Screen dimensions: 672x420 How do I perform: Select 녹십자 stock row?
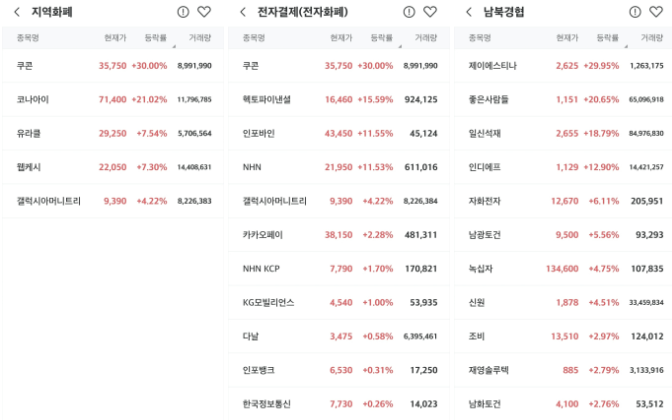pyautogui.click(x=563, y=269)
